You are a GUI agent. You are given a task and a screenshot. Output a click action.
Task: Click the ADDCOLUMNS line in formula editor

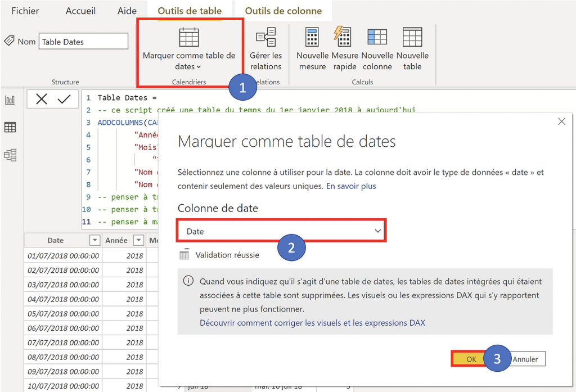click(x=128, y=123)
